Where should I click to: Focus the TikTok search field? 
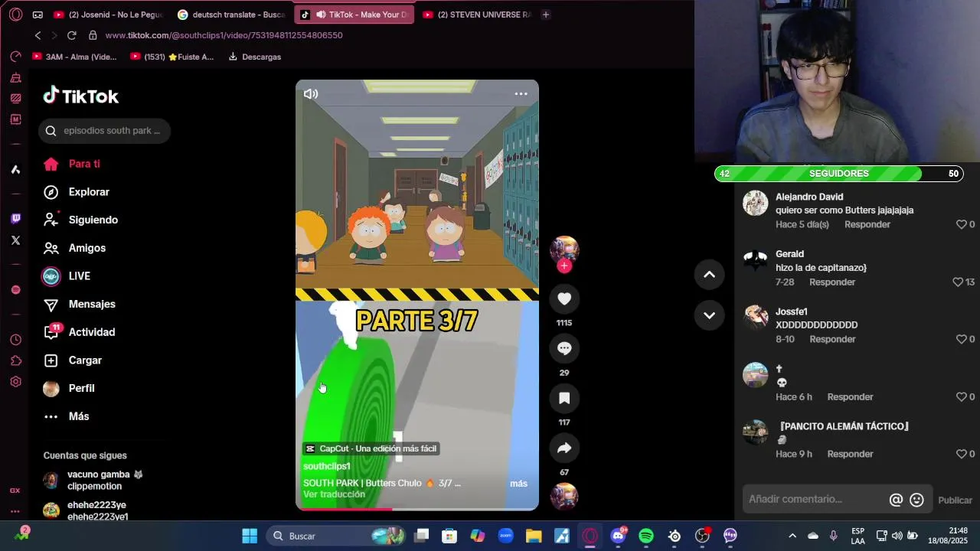(105, 131)
